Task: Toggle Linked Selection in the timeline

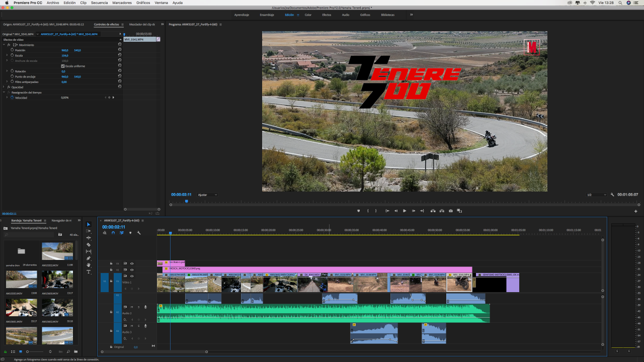Action: (122, 233)
